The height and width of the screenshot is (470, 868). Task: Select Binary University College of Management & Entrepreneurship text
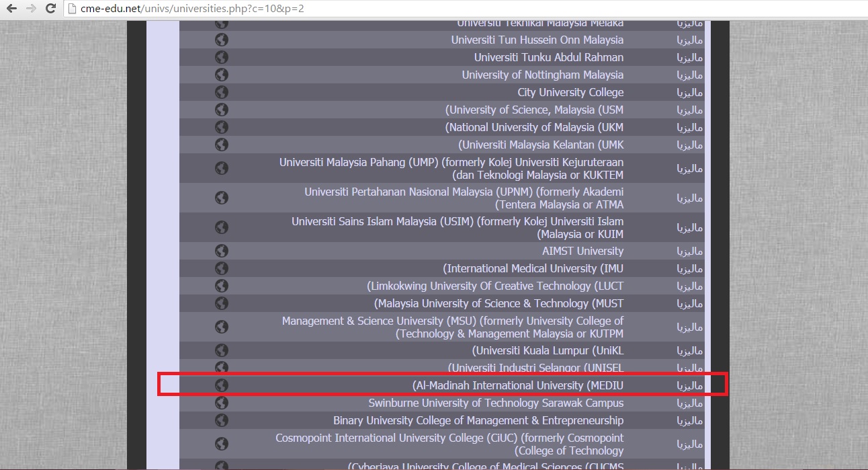click(x=478, y=420)
